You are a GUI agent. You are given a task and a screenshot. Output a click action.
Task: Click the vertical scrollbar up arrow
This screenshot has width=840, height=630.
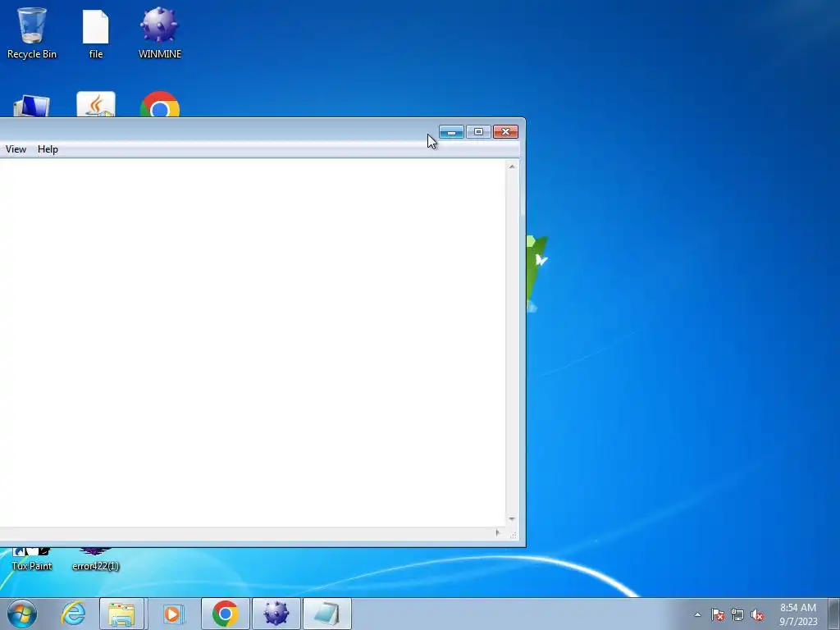(x=512, y=167)
